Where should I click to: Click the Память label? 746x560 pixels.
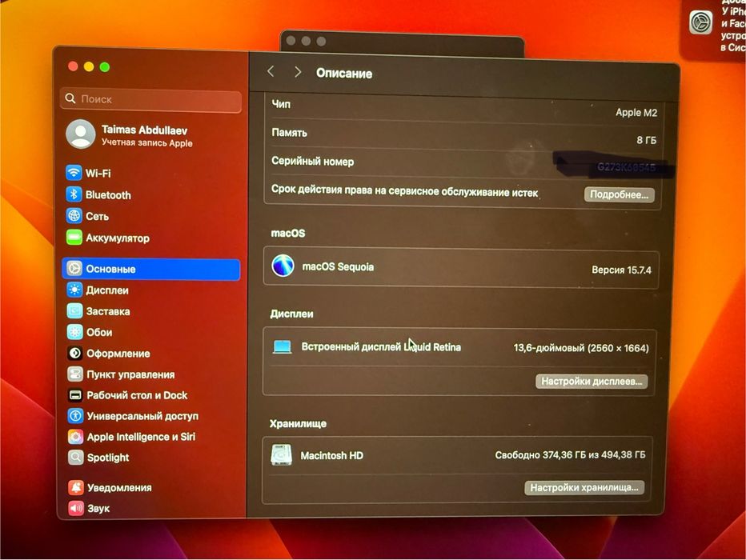[x=289, y=133]
